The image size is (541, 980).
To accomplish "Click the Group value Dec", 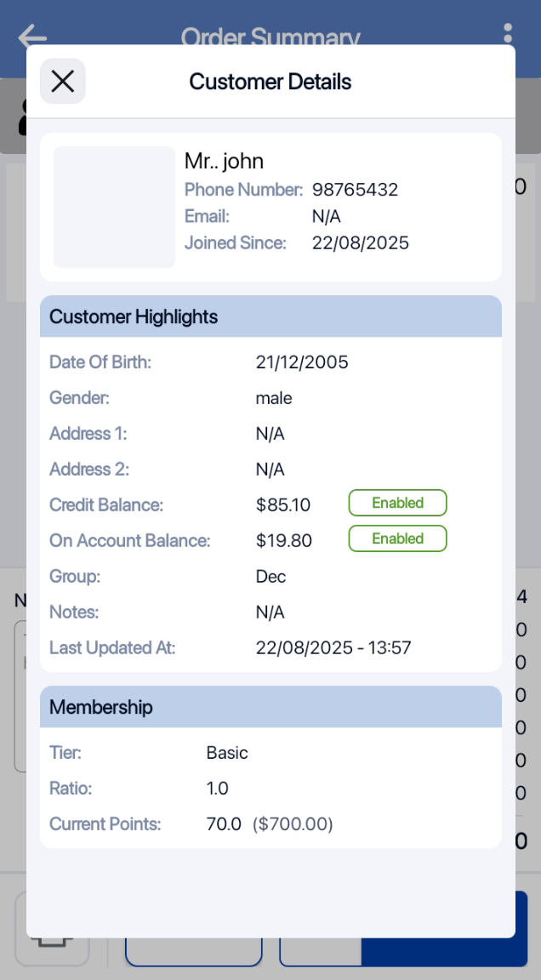I will [x=270, y=577].
